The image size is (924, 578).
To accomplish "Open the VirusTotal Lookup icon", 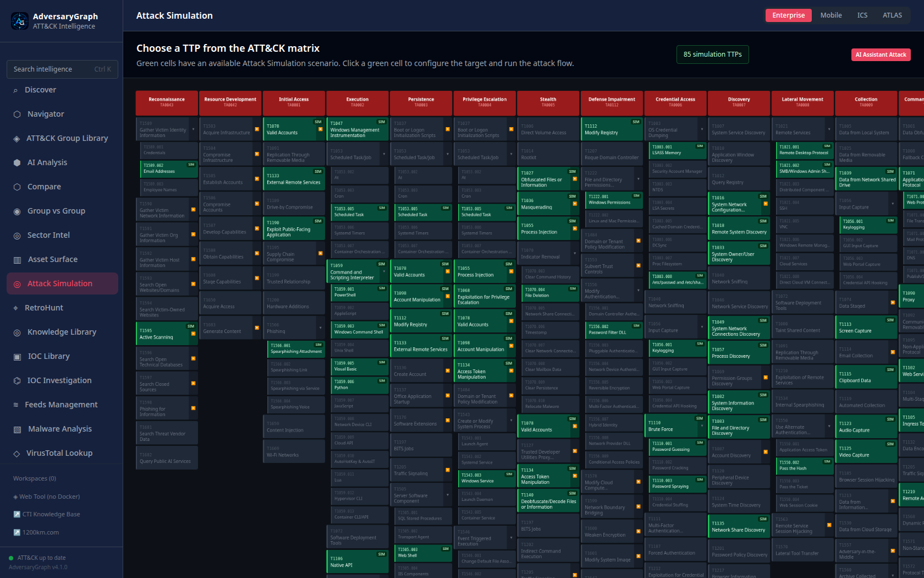I will (16, 454).
